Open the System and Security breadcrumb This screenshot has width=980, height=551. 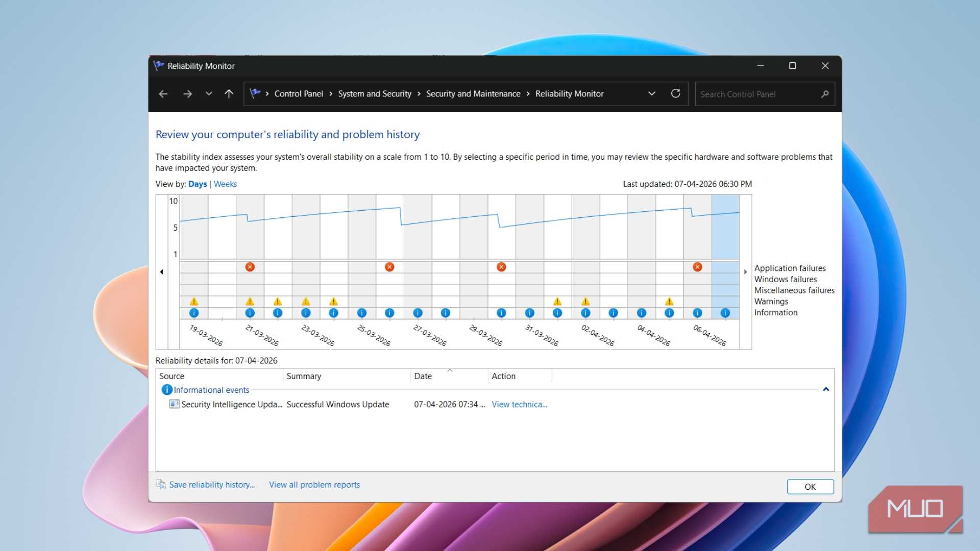point(375,94)
